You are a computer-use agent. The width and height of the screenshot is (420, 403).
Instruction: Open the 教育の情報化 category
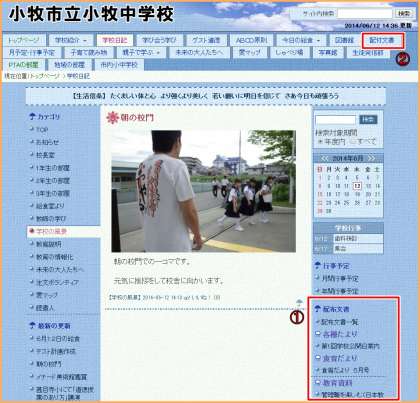55,257
